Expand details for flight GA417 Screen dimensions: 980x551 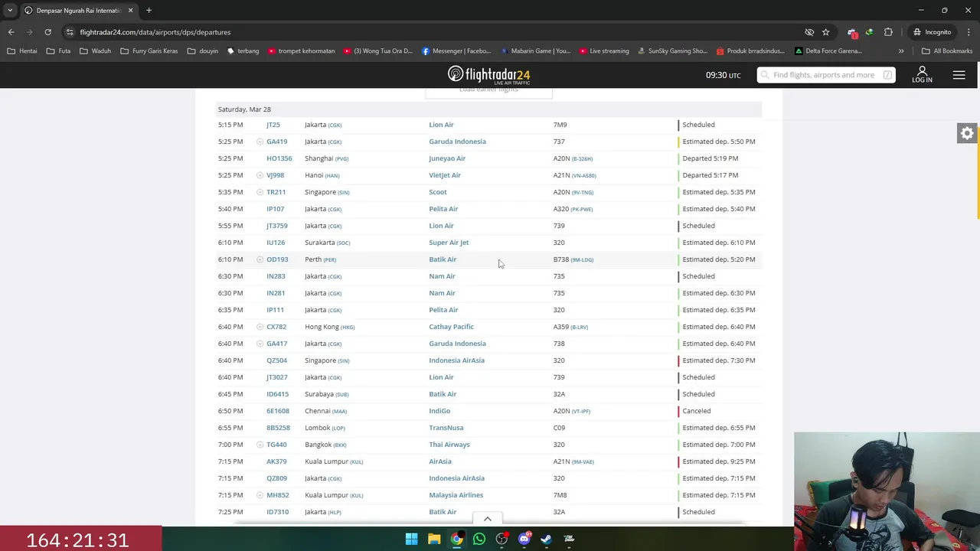[x=260, y=344]
